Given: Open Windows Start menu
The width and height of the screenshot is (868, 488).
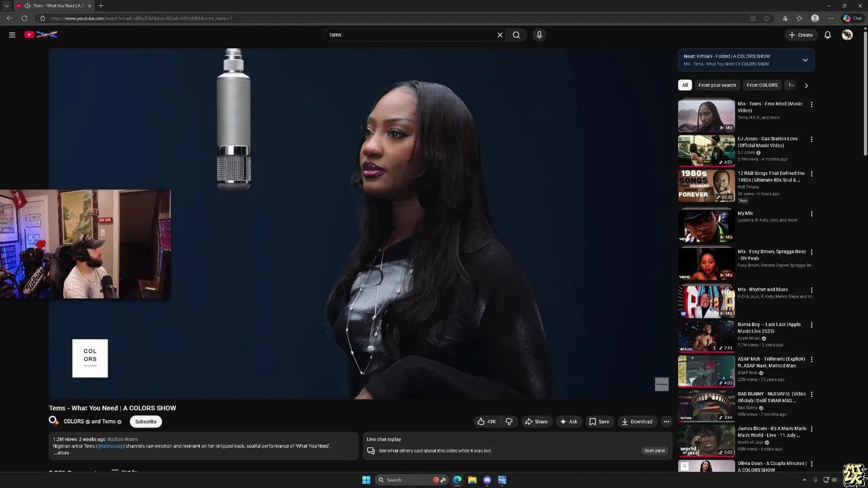Looking at the screenshot, I should pyautogui.click(x=366, y=480).
